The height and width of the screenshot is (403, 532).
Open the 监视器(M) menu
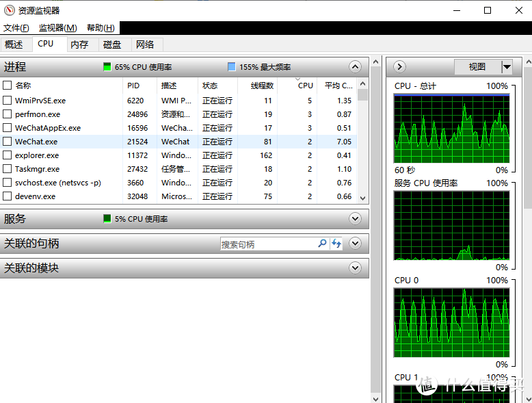(x=57, y=28)
